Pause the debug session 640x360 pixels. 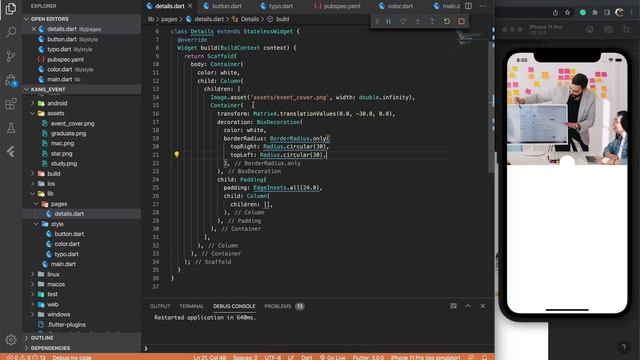(389, 21)
